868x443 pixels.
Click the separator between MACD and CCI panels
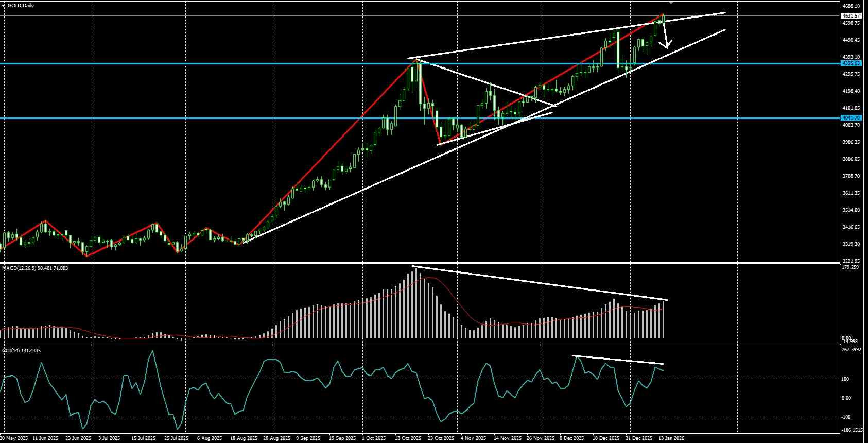click(420, 346)
